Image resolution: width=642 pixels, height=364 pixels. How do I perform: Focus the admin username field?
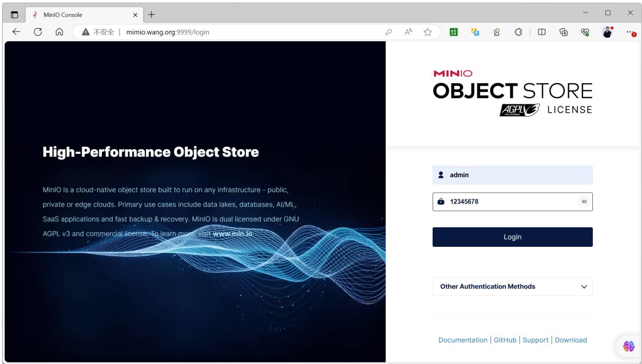click(x=512, y=175)
